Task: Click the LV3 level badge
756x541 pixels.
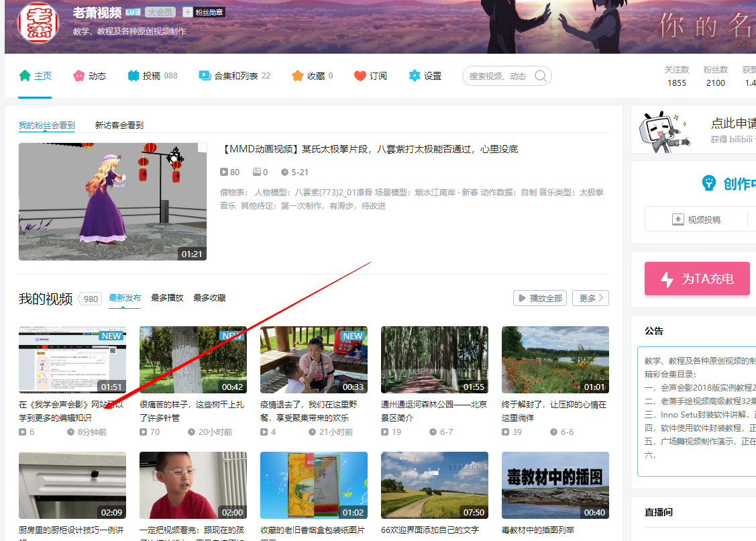Action: [133, 12]
